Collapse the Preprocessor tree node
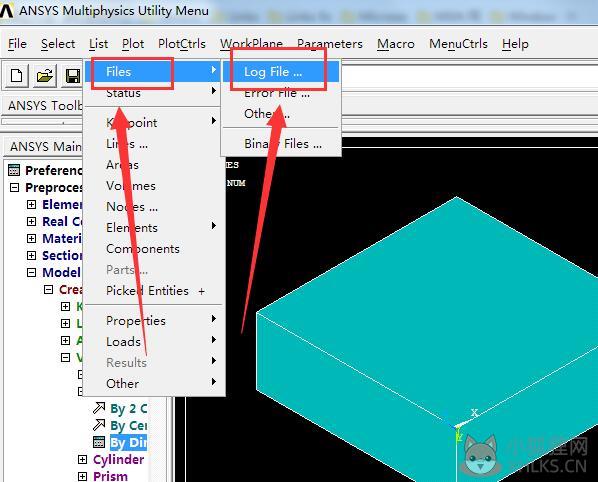598x482 pixels. pos(14,187)
